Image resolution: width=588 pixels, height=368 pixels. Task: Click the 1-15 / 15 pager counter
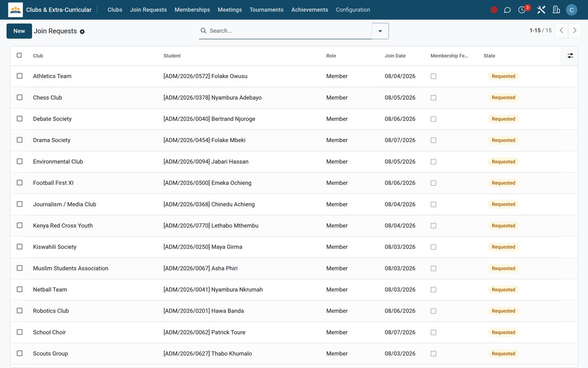pyautogui.click(x=540, y=31)
